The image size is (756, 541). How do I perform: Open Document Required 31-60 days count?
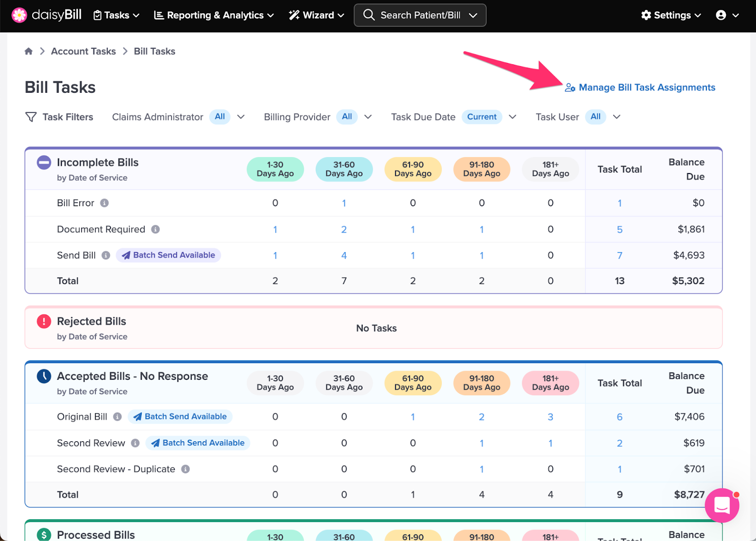tap(344, 230)
